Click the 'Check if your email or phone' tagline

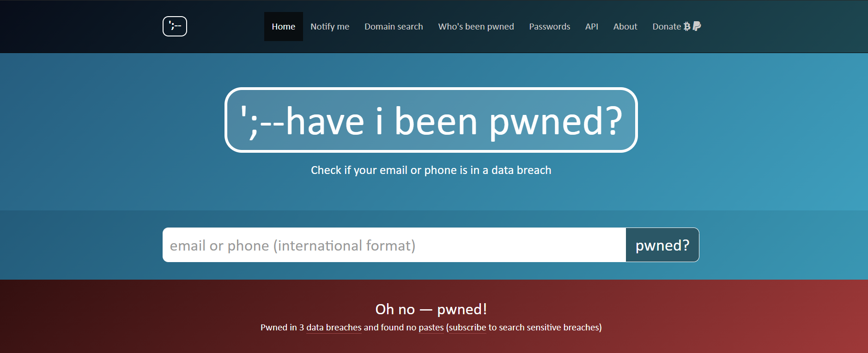click(431, 170)
